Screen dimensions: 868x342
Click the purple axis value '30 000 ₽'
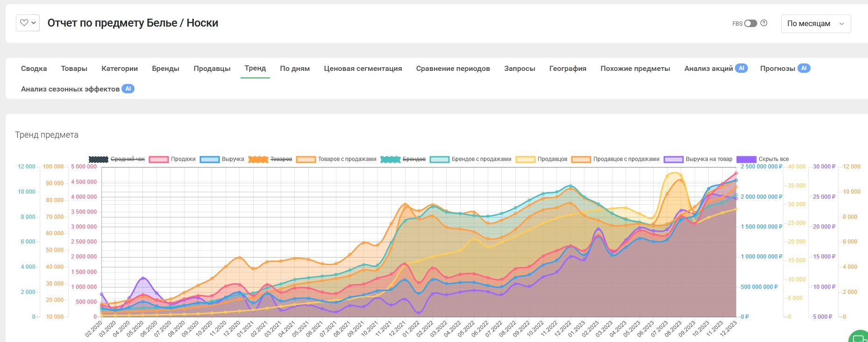[x=824, y=167]
